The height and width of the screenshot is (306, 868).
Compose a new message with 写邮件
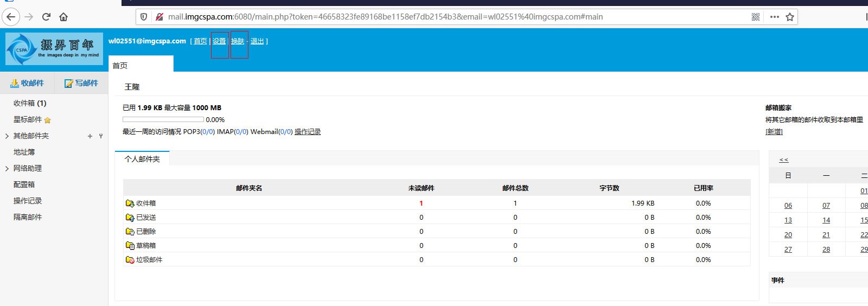[81, 83]
